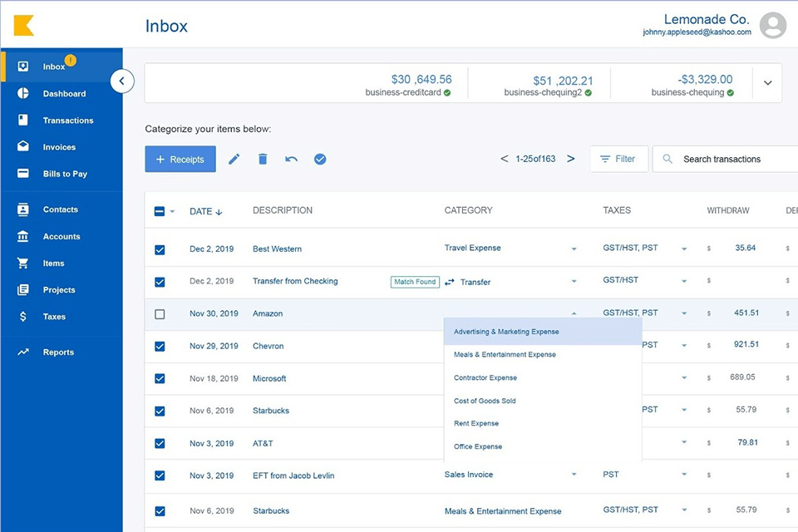The image size is (798, 532).
Task: Click the Projects sidebar icon
Action: tap(23, 289)
